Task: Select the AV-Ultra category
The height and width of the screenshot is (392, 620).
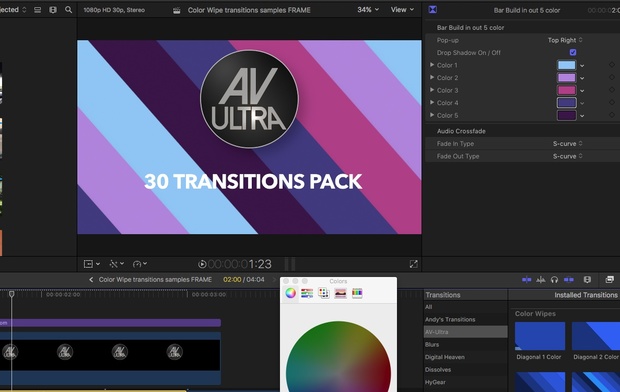Action: [465, 332]
